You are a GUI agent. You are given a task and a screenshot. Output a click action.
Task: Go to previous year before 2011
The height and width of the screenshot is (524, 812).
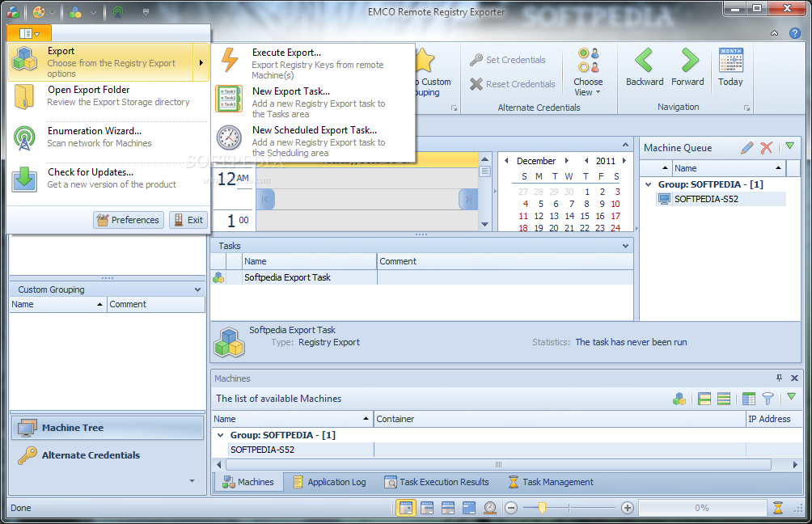(x=586, y=161)
